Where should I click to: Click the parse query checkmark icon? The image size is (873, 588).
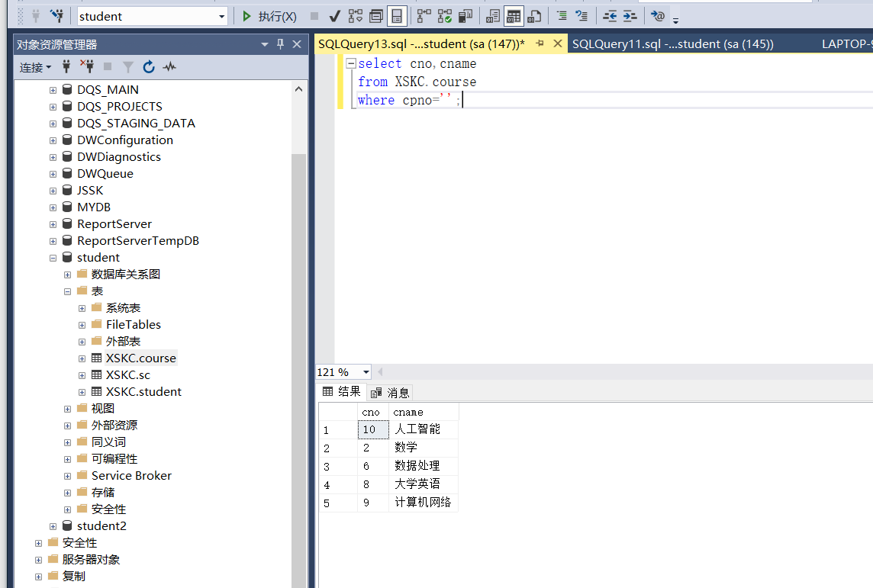click(334, 17)
